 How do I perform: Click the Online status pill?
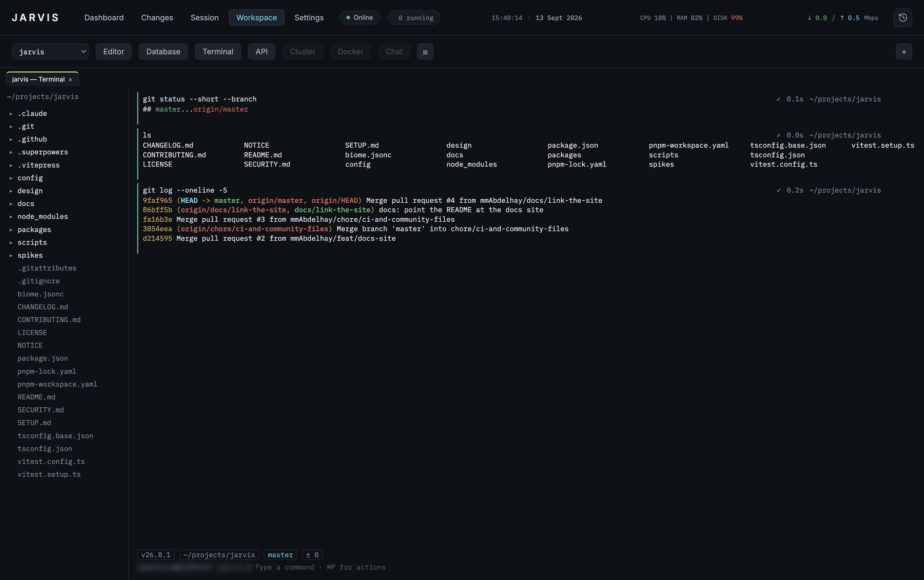[360, 18]
